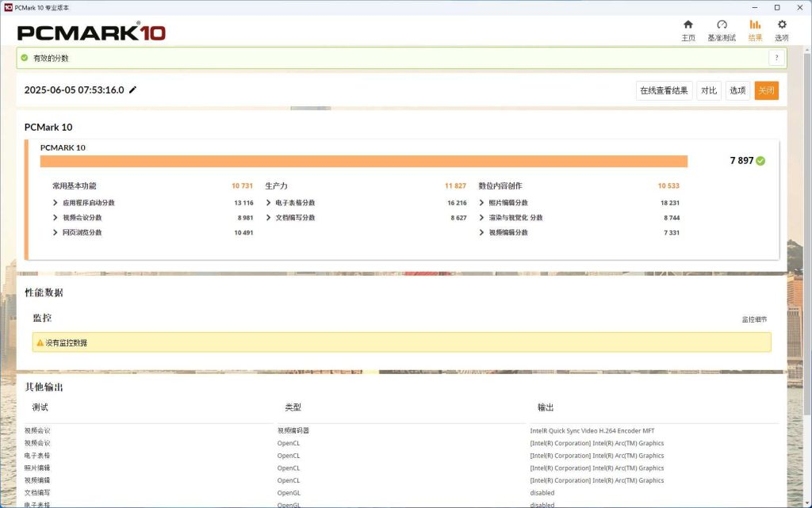This screenshot has width=812, height=508.
Task: Expand 电子表格分数 row
Action: 366,203
